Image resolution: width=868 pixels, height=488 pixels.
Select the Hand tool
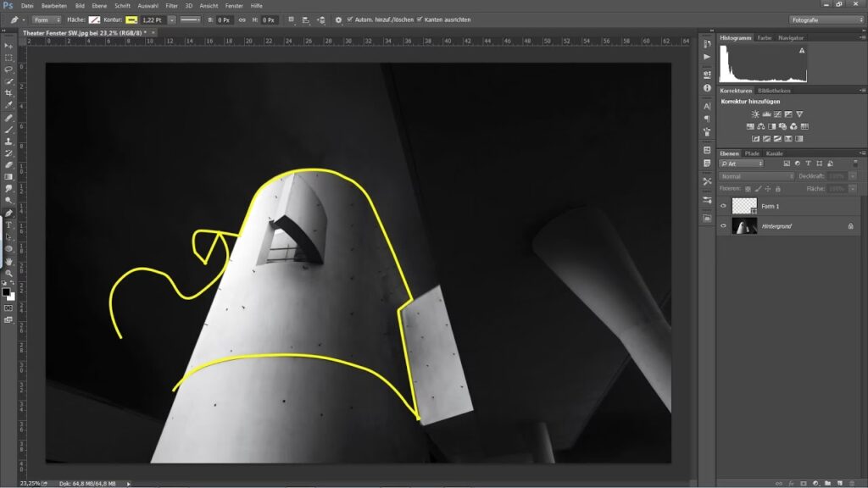point(8,261)
